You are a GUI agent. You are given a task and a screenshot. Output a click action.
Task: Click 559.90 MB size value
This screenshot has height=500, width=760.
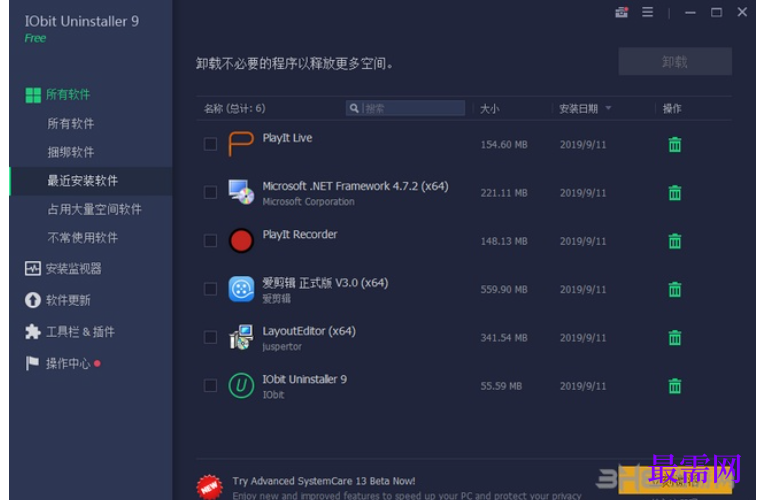coord(504,289)
